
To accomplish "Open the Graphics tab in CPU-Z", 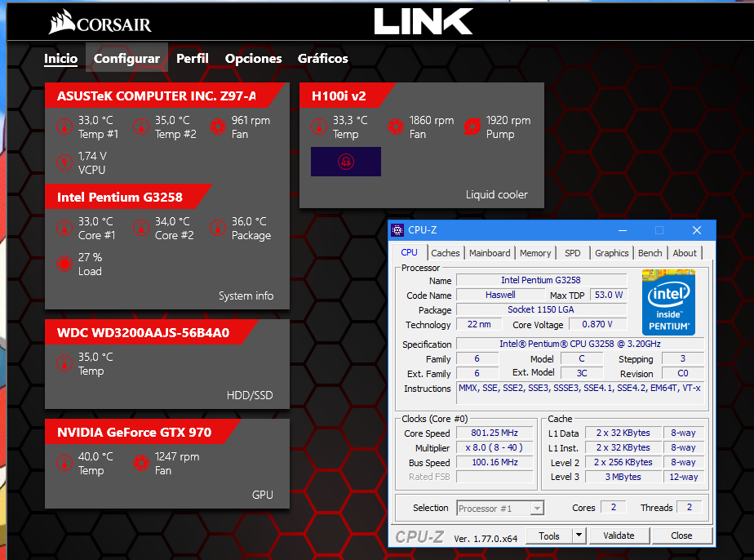I will click(612, 253).
